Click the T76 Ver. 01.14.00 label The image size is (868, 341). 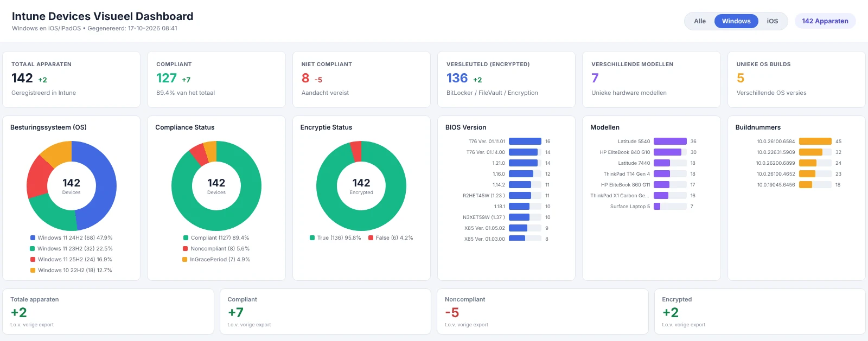click(486, 152)
